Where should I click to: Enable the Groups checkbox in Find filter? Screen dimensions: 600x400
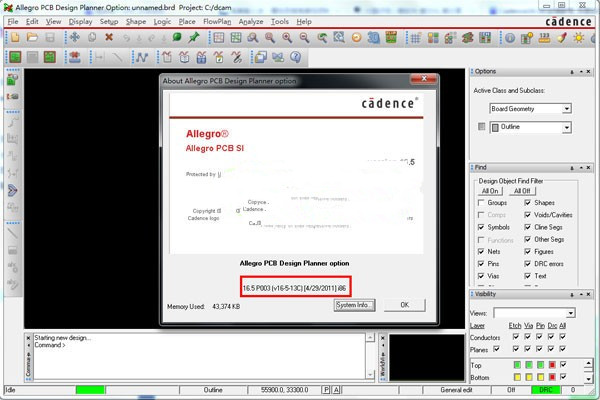point(482,203)
